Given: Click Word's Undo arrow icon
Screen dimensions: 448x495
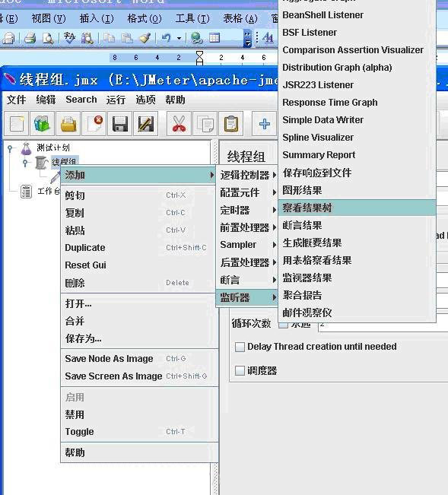Looking at the screenshot, I should 166,38.
